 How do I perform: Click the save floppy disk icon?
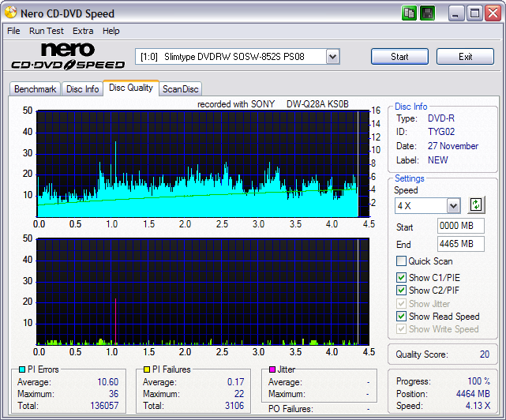coord(426,13)
